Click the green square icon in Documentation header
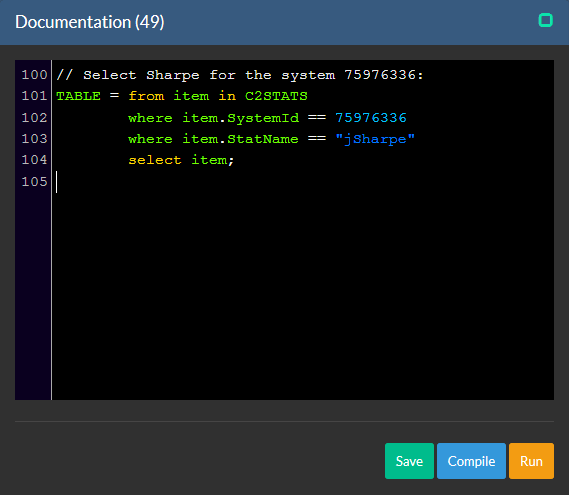The image size is (569, 495). tap(545, 20)
